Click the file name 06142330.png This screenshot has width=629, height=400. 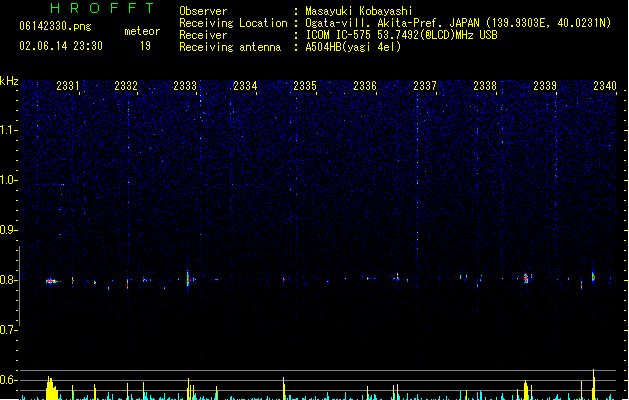point(55,26)
